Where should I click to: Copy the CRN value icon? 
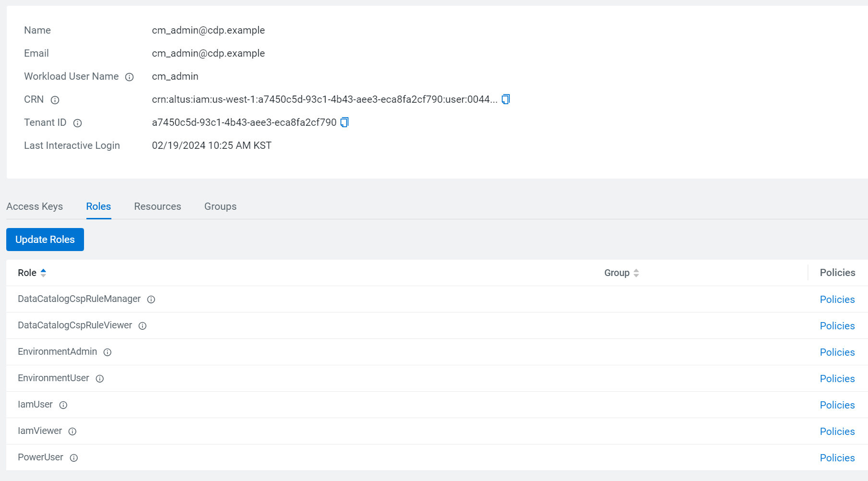pos(506,99)
